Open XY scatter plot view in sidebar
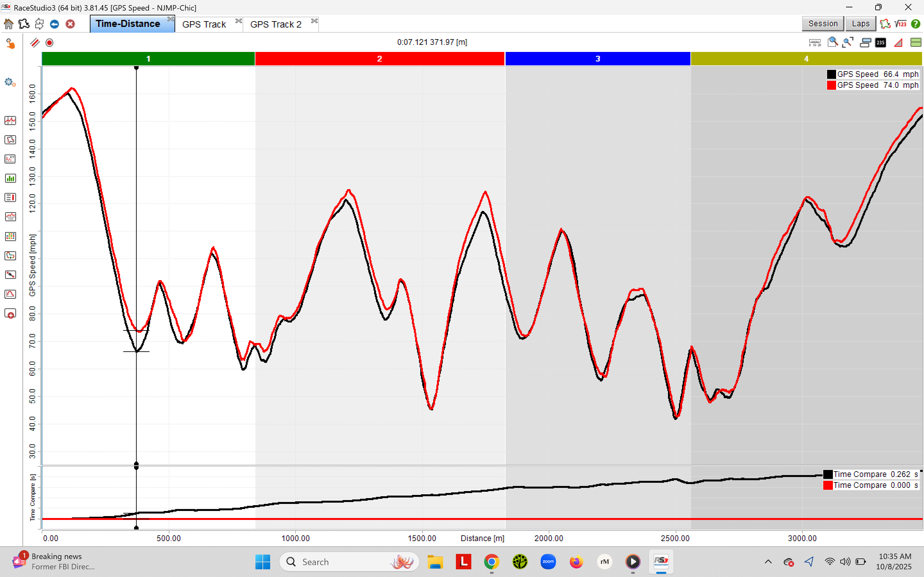924x577 pixels. tap(10, 159)
